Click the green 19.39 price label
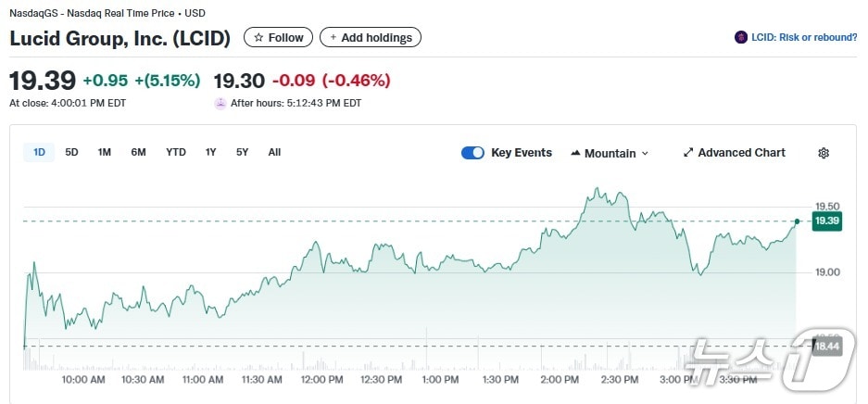This screenshot has height=404, width=868. (x=826, y=221)
